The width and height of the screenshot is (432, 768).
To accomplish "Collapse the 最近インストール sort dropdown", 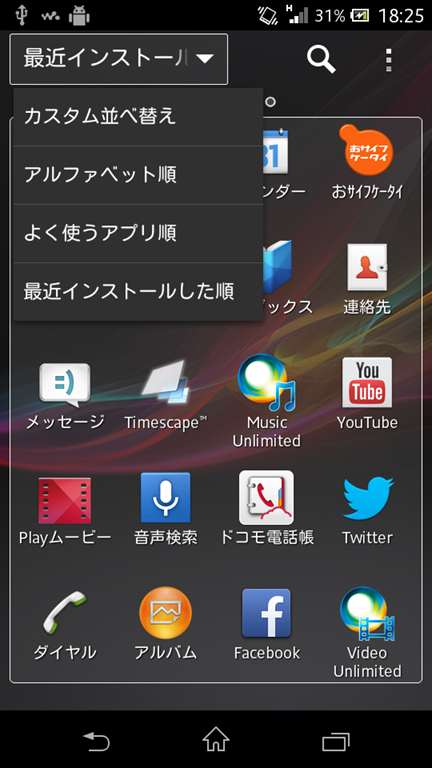I will click(119, 59).
